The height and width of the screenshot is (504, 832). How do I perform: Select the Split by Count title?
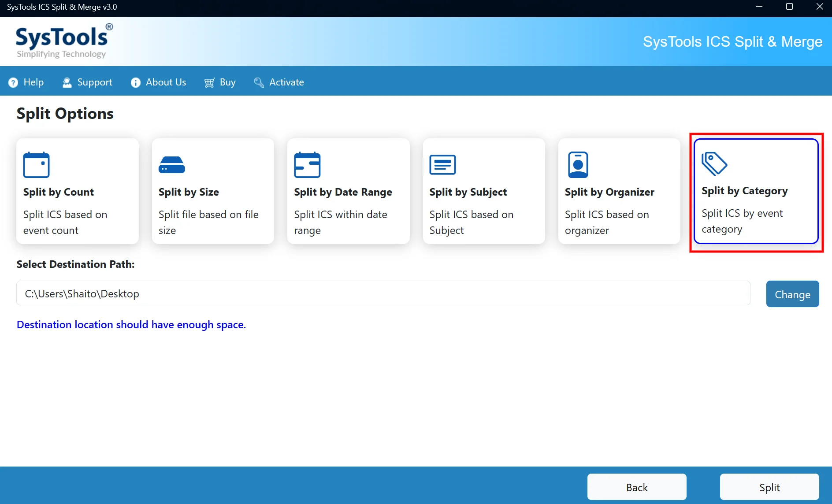tap(59, 192)
